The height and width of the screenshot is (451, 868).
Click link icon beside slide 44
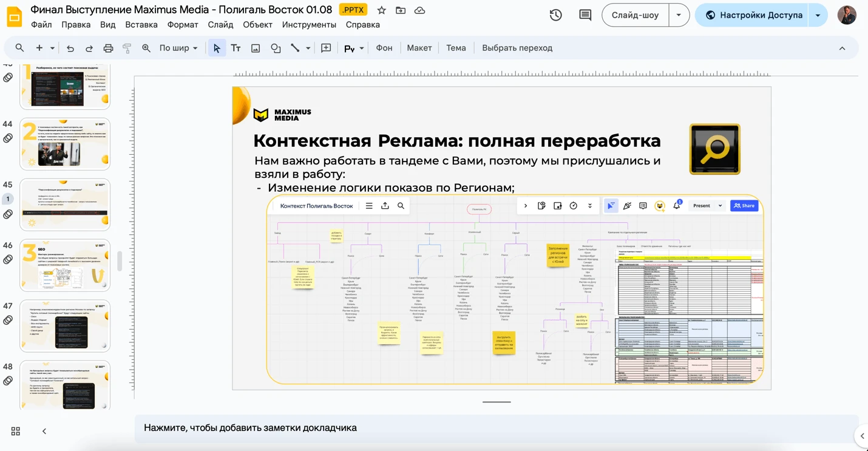coord(8,138)
